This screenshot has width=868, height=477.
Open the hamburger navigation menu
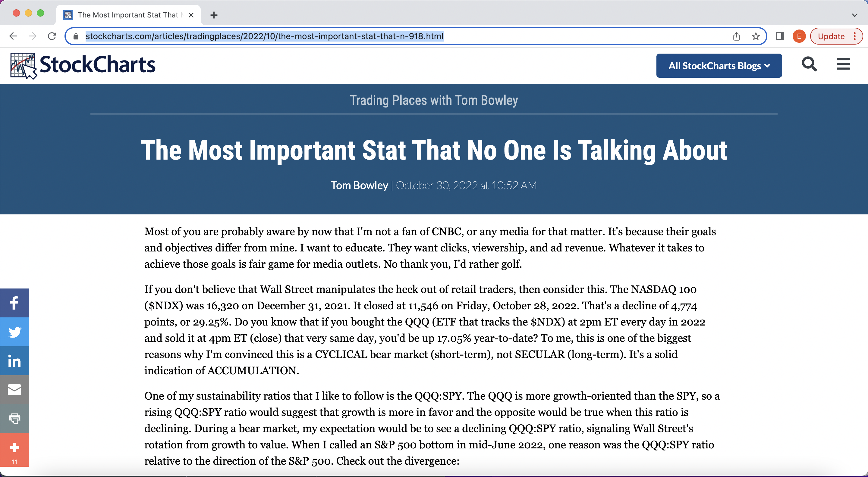843,64
